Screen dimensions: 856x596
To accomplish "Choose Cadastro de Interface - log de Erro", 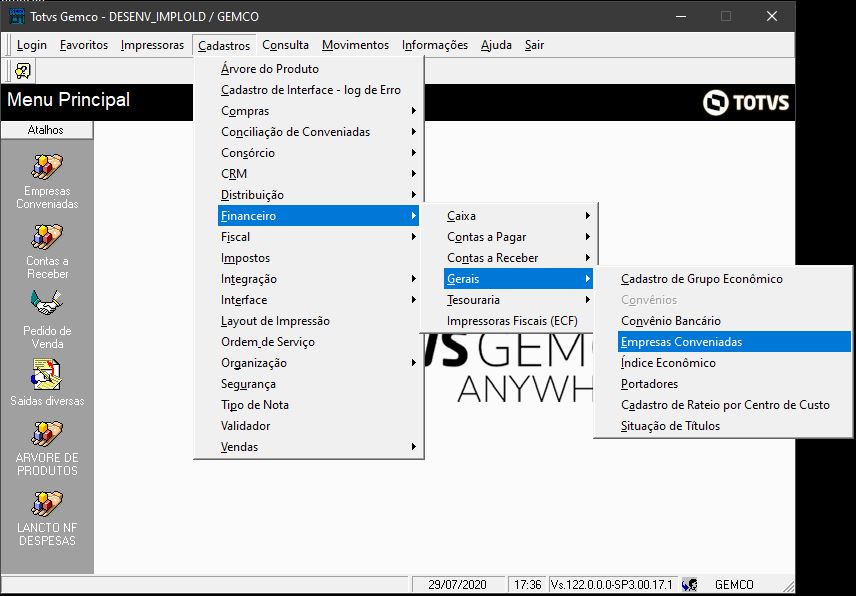I will (318, 90).
